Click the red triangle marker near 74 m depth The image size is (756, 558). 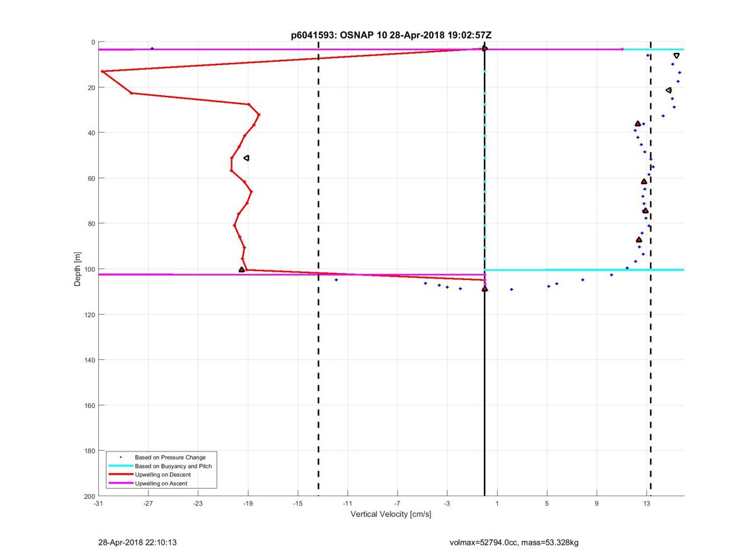645,211
